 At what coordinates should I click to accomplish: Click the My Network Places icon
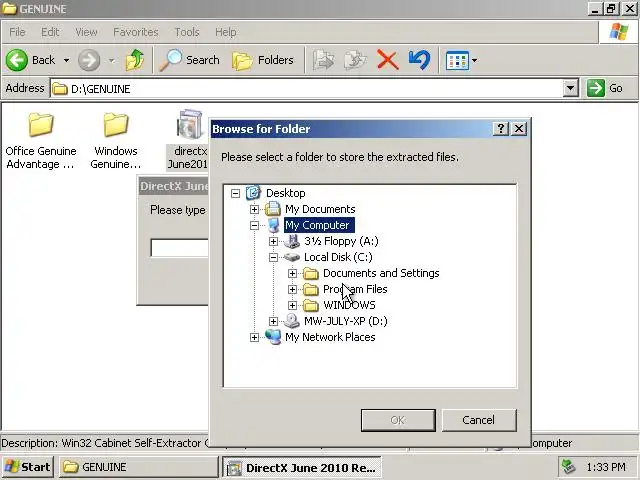coord(273,337)
